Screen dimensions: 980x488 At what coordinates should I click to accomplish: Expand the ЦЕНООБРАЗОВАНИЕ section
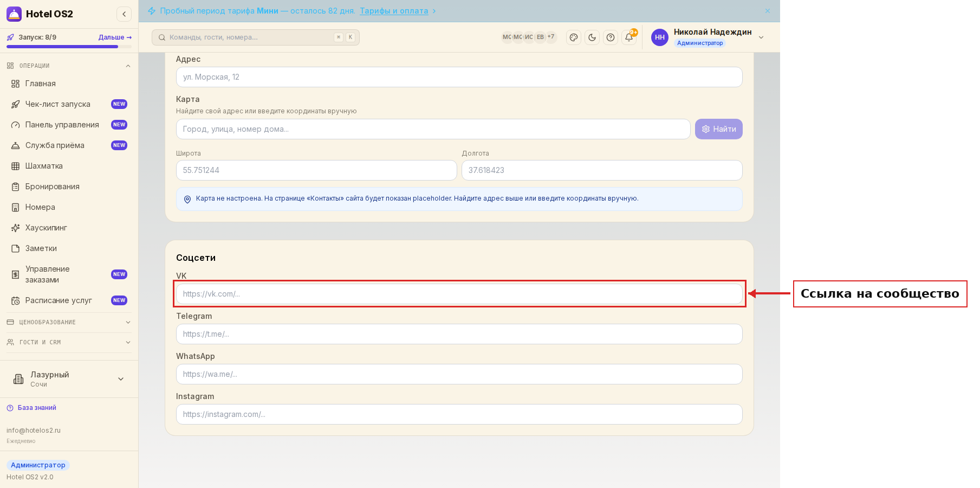coord(69,322)
